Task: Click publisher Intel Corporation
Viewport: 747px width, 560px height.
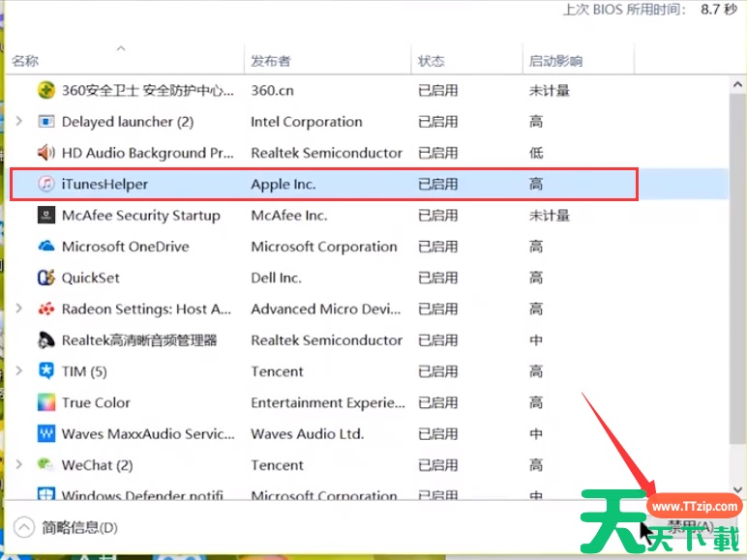Action: (307, 122)
